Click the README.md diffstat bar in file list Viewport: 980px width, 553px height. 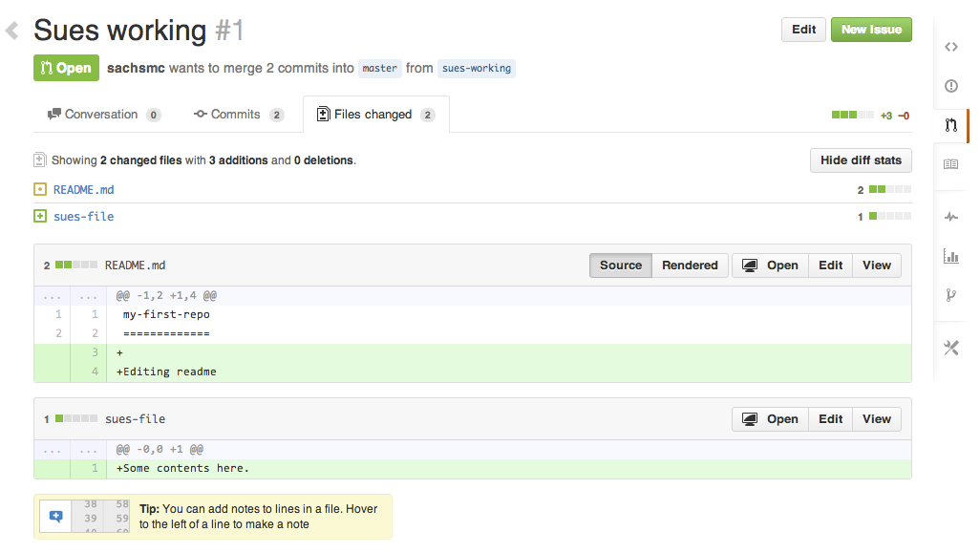tap(888, 190)
